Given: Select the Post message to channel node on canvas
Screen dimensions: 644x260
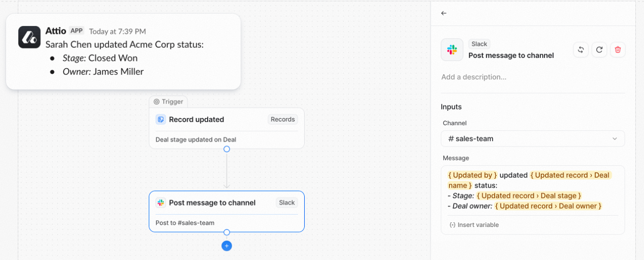Looking at the screenshot, I should coord(227,212).
